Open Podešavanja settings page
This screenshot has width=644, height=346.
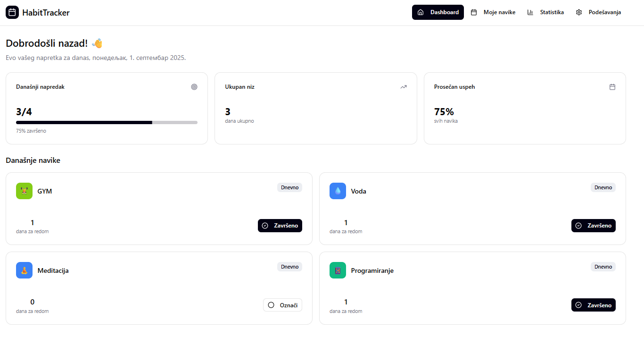[598, 12]
